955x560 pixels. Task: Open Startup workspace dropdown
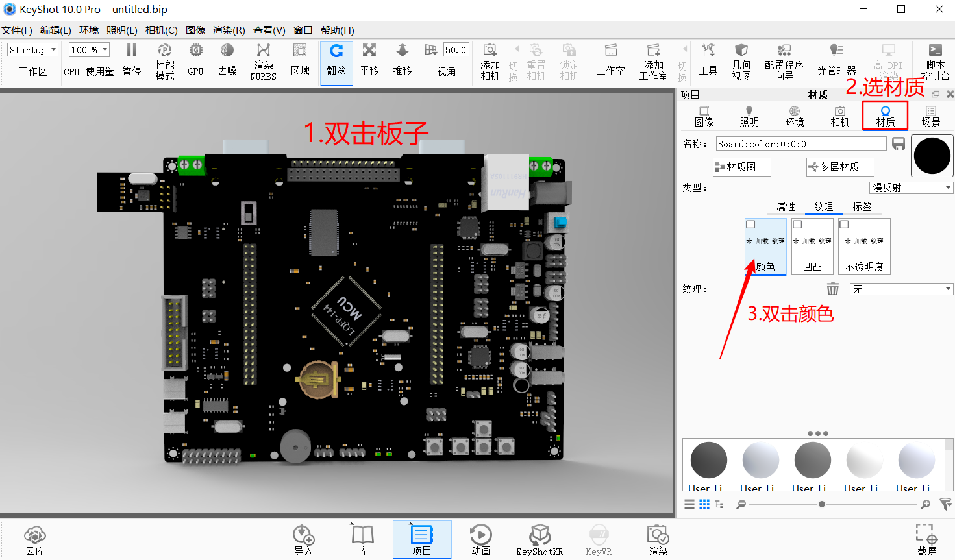(32, 50)
